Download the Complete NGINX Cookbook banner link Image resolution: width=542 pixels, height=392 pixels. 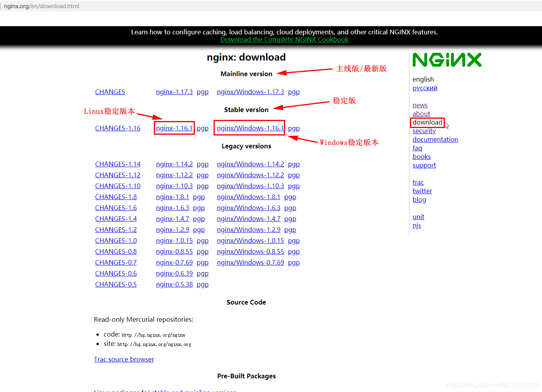point(284,39)
